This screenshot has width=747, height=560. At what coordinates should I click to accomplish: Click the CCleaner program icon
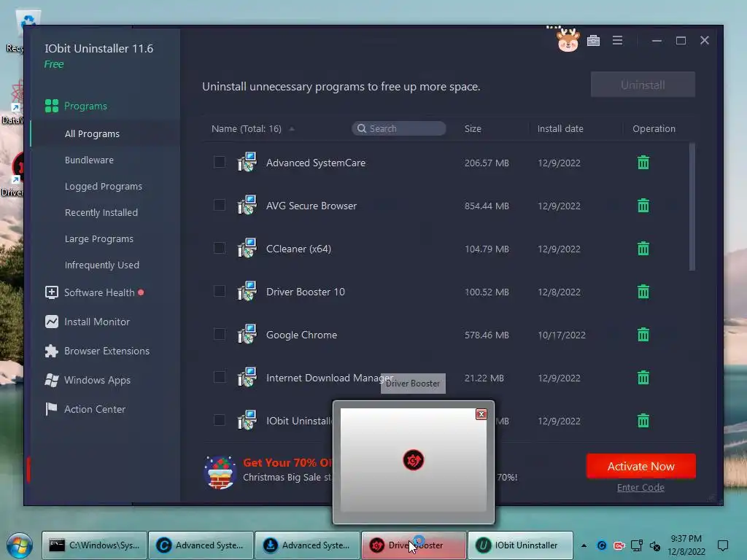(x=247, y=248)
